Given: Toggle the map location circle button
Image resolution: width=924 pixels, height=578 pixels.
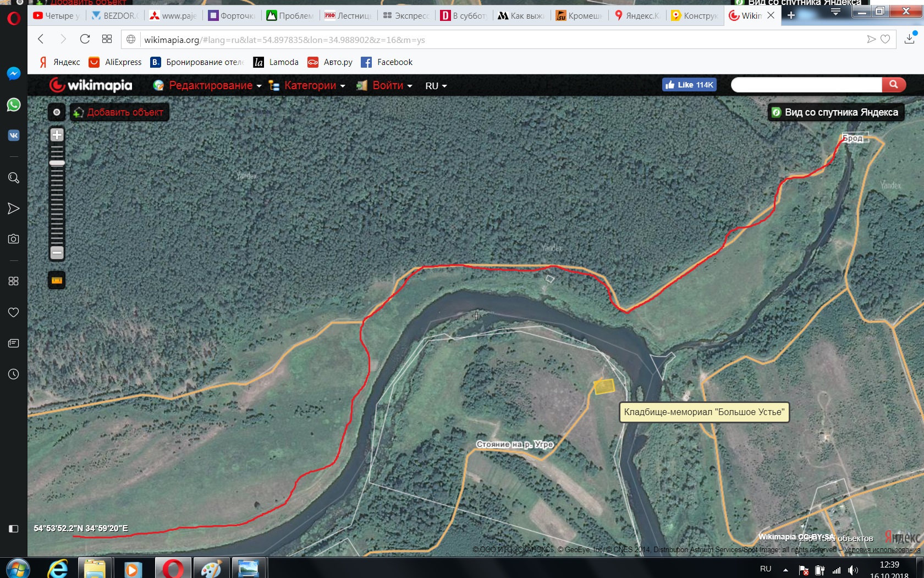Looking at the screenshot, I should (57, 112).
